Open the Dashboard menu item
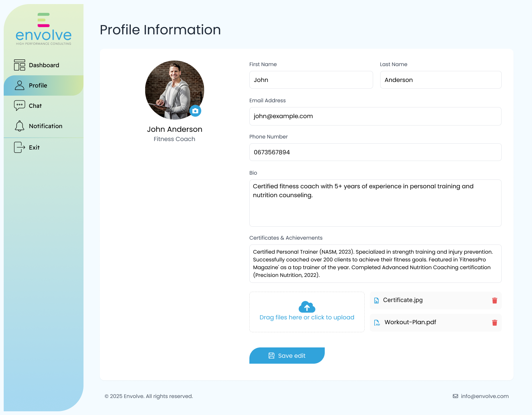This screenshot has width=532, height=415. click(44, 65)
